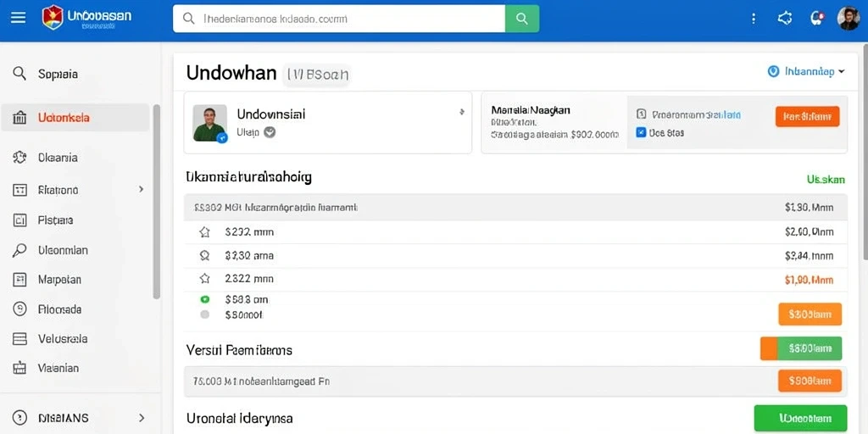Viewport: 868px width, 434px height.
Task: Click the green Us.skan link
Action: click(x=826, y=180)
